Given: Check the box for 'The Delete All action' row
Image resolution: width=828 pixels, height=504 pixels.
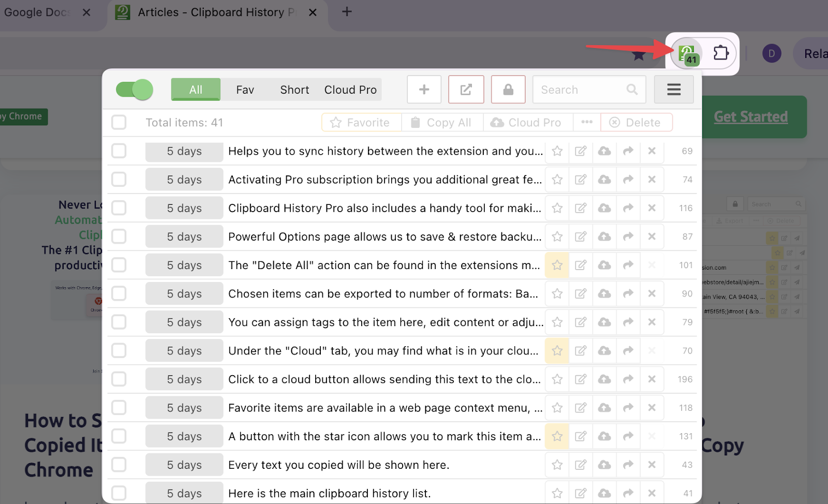Looking at the screenshot, I should (119, 265).
